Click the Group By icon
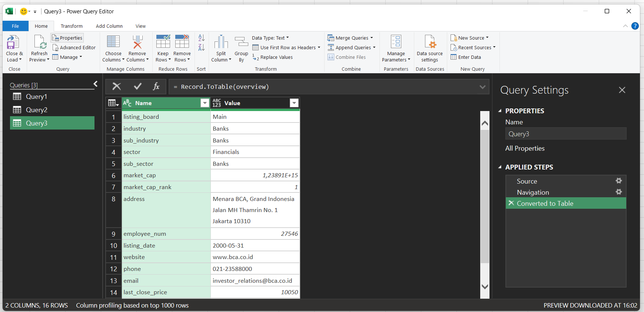Image resolution: width=644 pixels, height=312 pixels. [x=241, y=42]
